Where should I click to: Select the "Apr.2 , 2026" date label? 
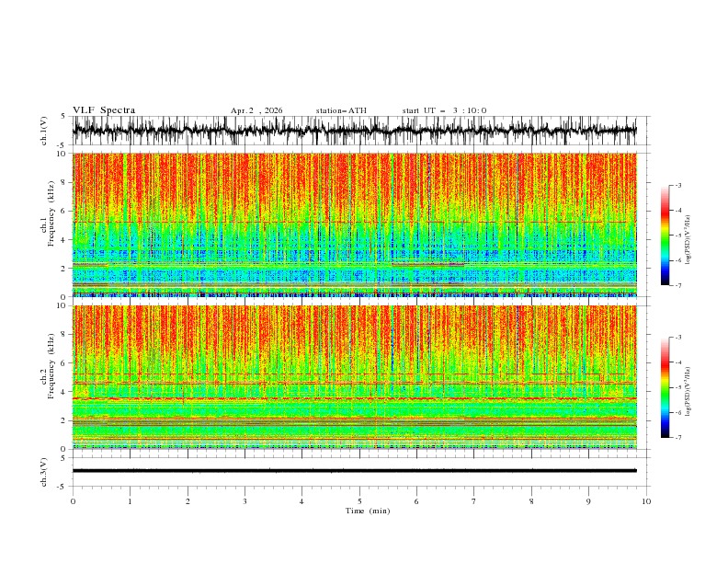click(x=256, y=110)
